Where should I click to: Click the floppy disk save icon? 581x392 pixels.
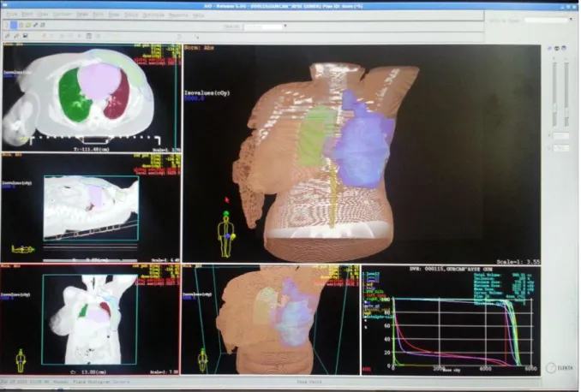(25, 36)
